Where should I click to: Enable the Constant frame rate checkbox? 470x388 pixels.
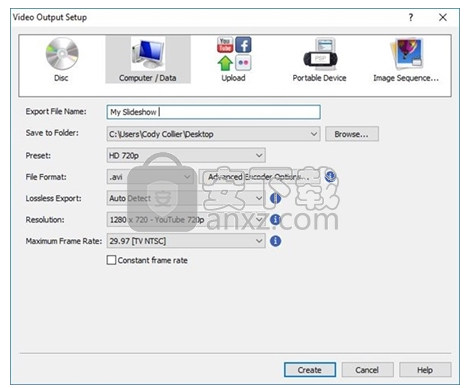[111, 260]
